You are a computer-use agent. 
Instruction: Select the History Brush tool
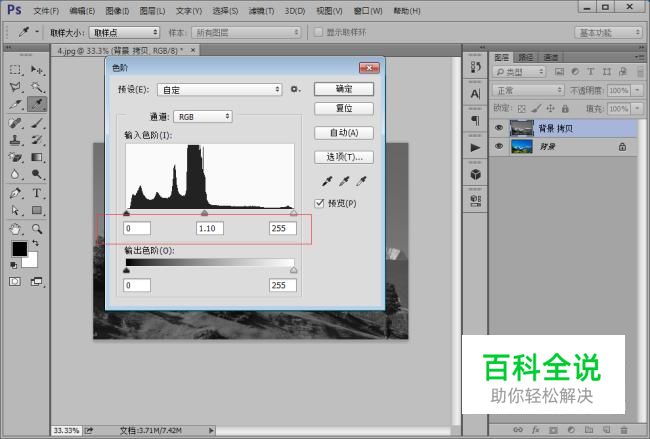pos(37,140)
